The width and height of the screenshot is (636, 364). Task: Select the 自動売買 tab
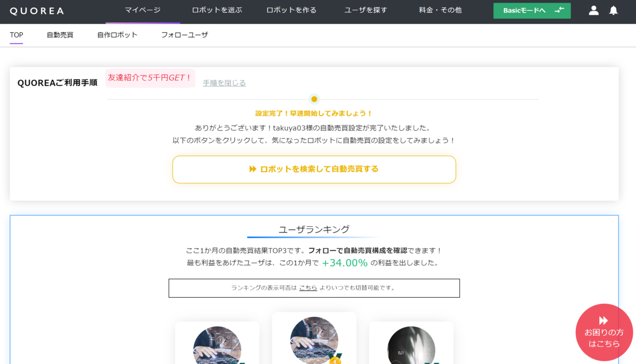60,35
